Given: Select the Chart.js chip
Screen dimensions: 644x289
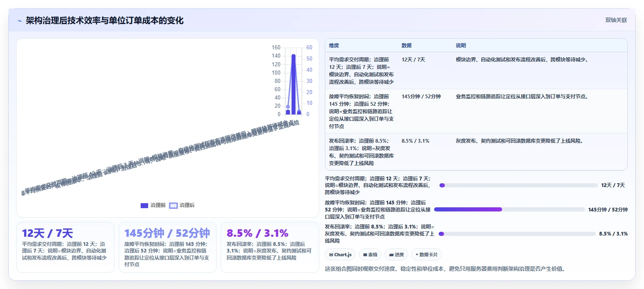Looking at the screenshot, I should 340,255.
